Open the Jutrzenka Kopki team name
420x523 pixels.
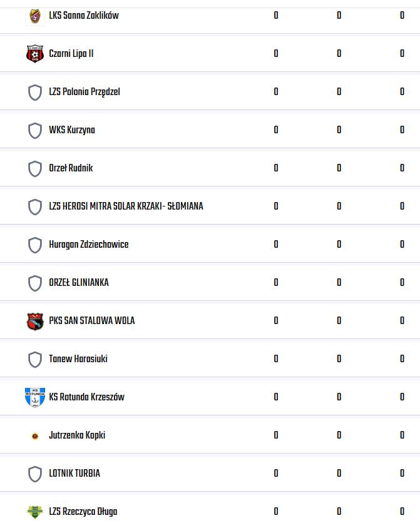77,435
